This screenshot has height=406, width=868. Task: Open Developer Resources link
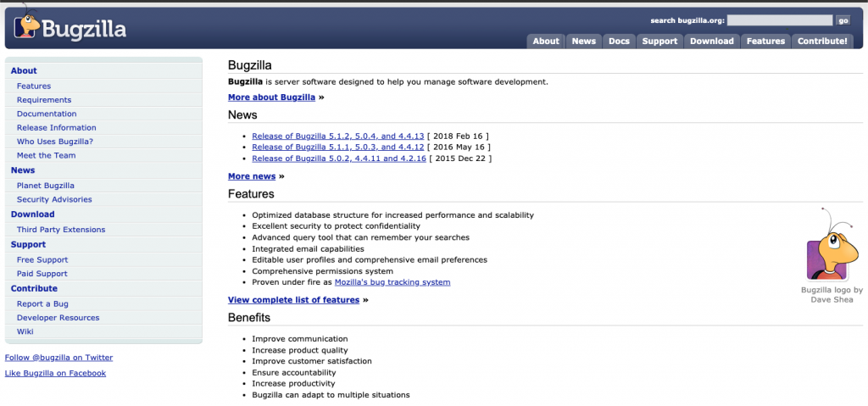tap(58, 318)
